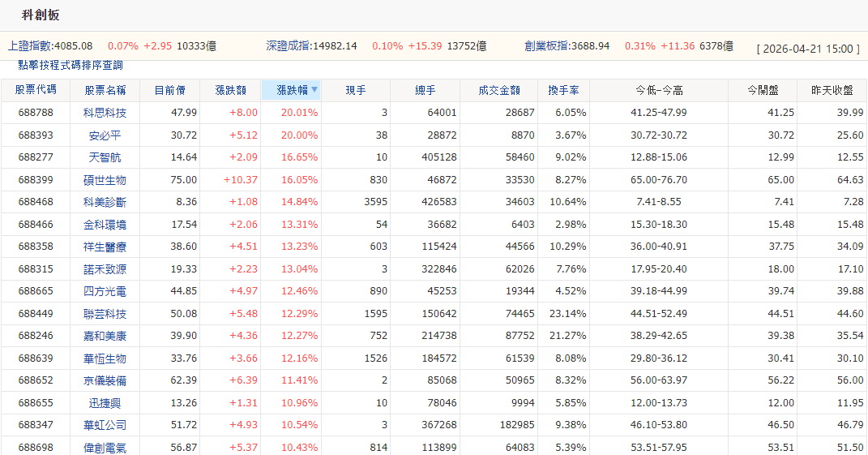Open 四方光電 stock link
The width and height of the screenshot is (868, 455).
[x=105, y=291]
